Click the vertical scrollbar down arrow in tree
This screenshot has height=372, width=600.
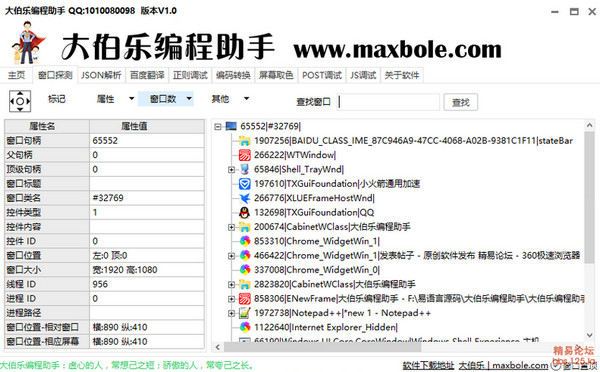click(x=590, y=336)
